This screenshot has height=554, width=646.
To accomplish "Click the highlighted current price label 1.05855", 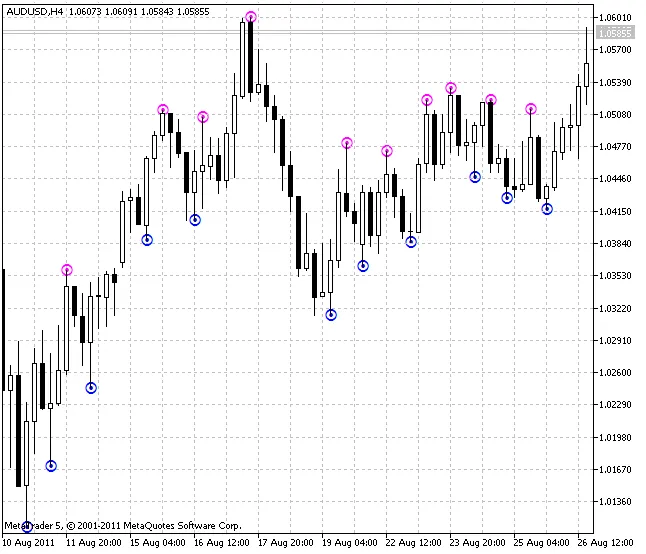I will point(613,33).
